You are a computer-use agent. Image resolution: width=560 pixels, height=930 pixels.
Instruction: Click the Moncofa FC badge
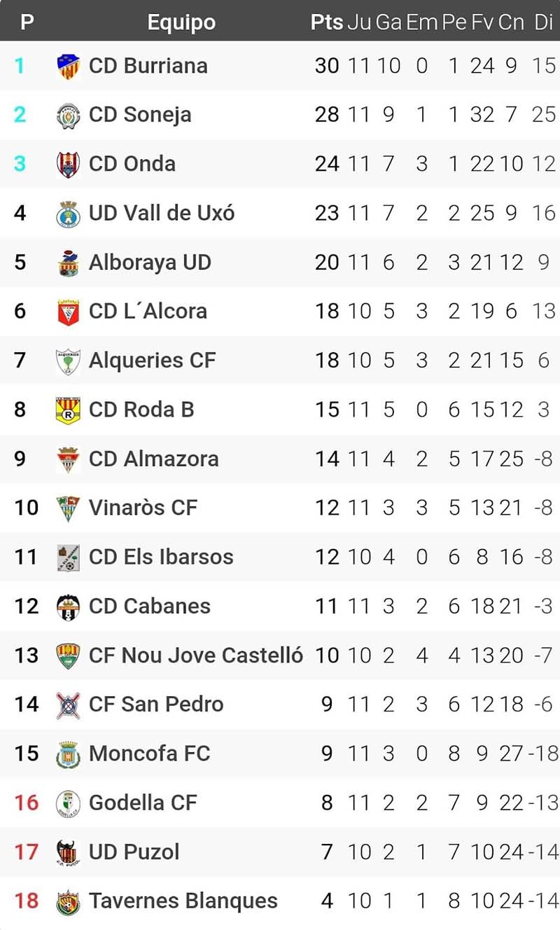[68, 754]
